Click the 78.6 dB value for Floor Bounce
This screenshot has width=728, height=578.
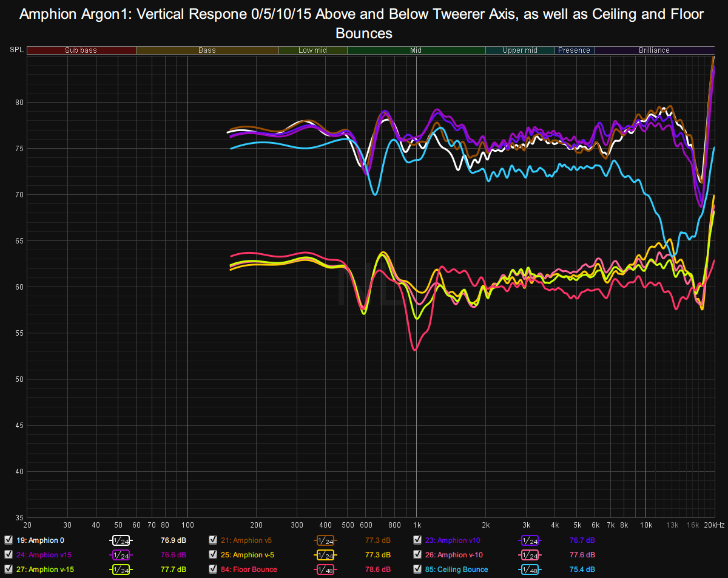point(378,569)
